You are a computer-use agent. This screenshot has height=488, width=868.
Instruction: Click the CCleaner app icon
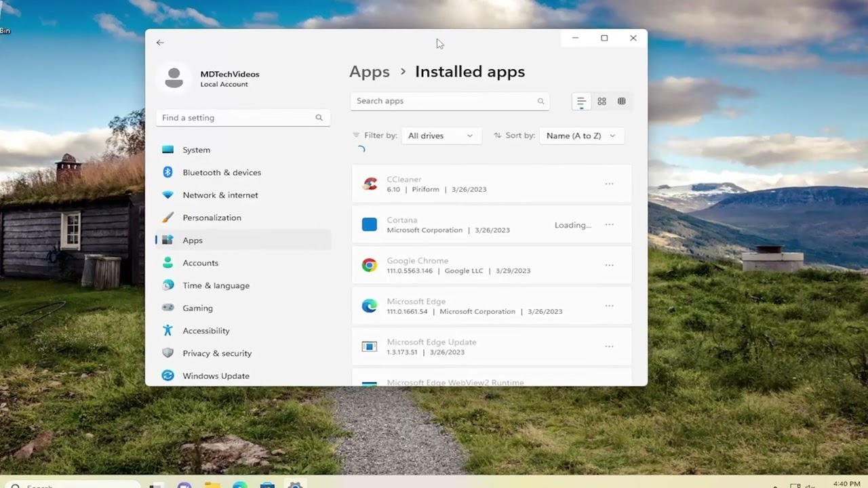coord(370,184)
